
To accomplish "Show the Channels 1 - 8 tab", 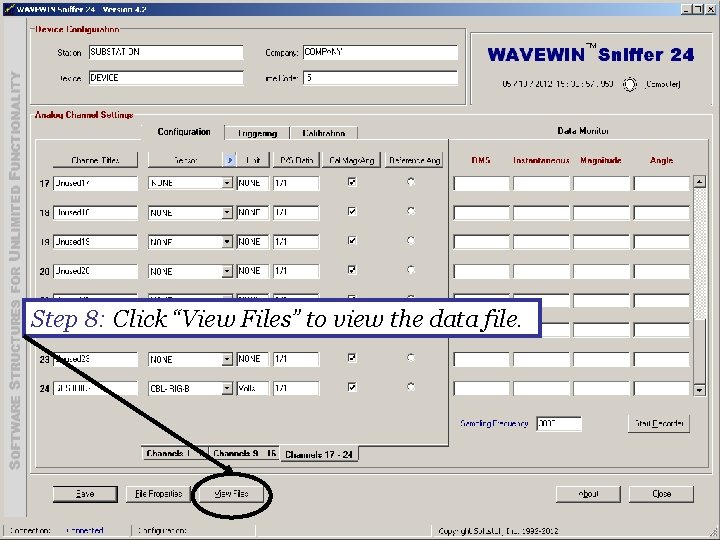I will tap(174, 453).
